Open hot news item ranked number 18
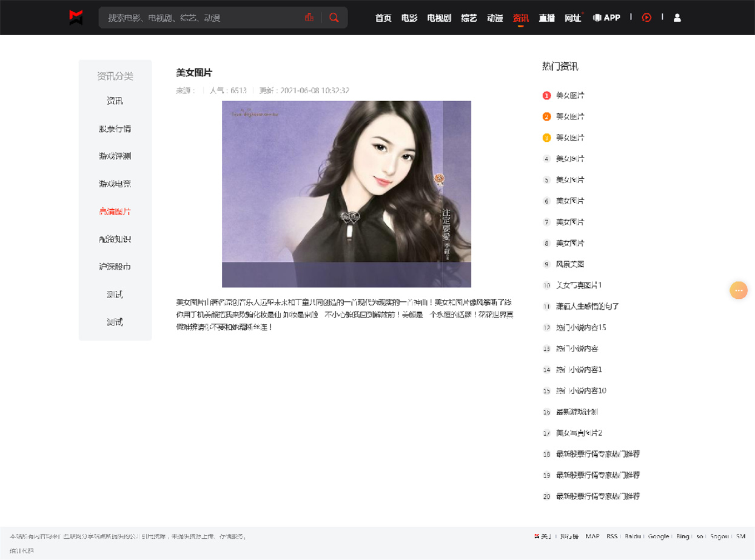Screen dimensions: 755x560 point(597,454)
